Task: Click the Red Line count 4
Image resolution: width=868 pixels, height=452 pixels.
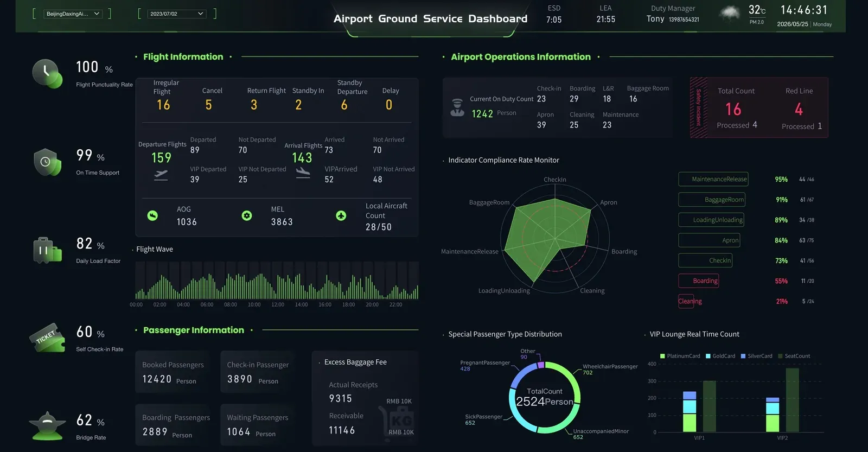Action: pos(799,110)
